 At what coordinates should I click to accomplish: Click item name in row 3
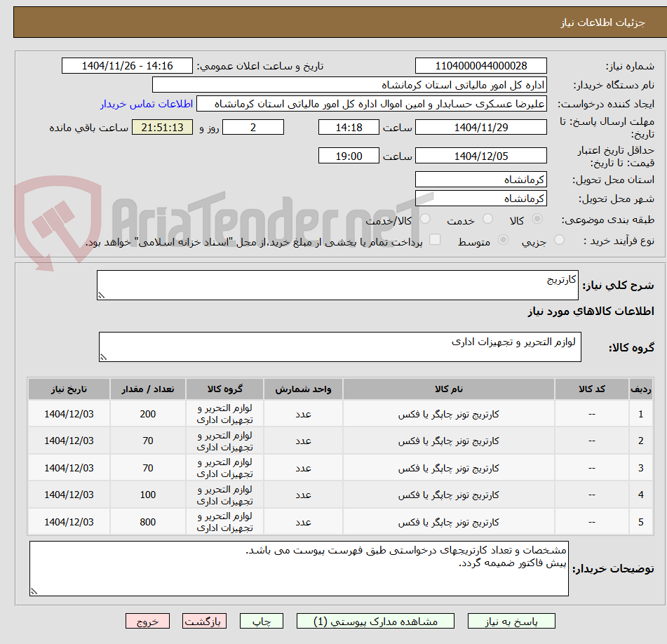pyautogui.click(x=448, y=468)
